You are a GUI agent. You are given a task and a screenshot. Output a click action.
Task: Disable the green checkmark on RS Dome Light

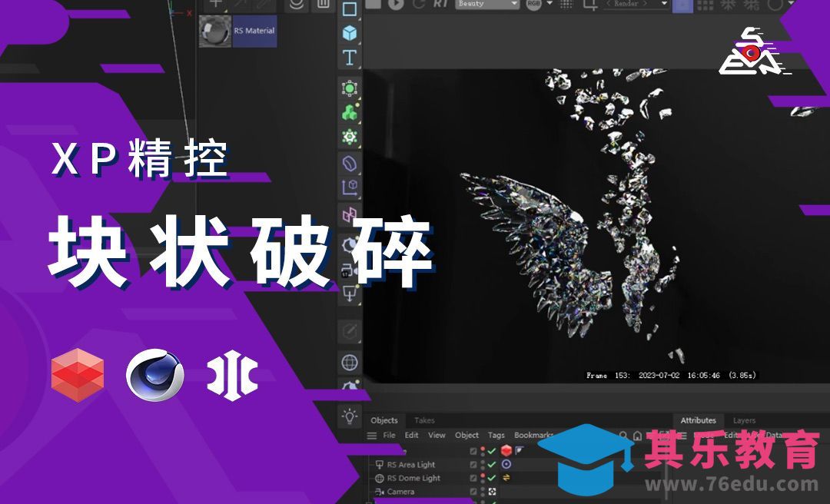[x=493, y=478]
